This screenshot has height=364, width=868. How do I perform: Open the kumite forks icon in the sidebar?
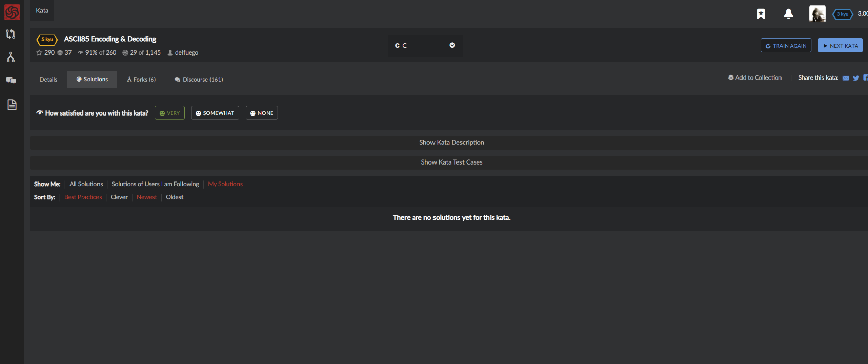pyautogui.click(x=11, y=57)
